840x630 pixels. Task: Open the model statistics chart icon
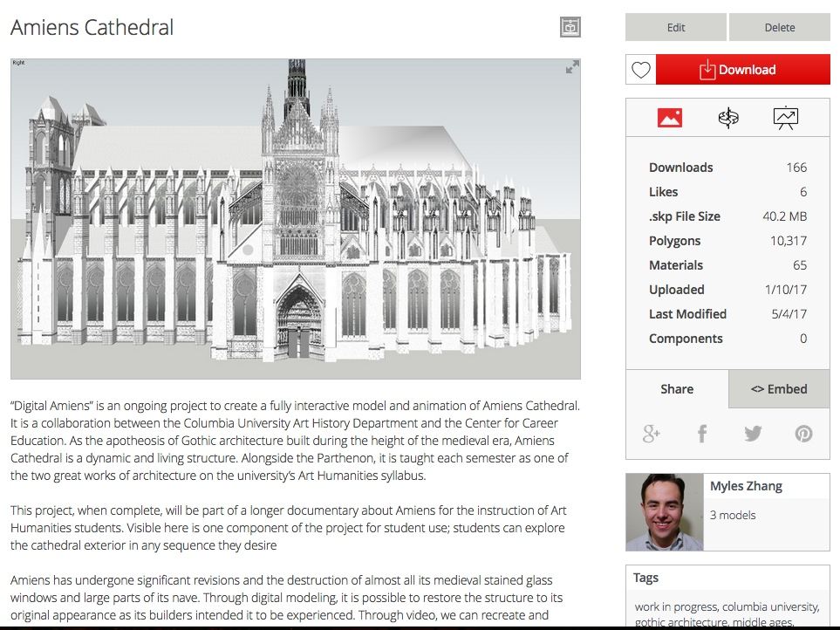[785, 119]
